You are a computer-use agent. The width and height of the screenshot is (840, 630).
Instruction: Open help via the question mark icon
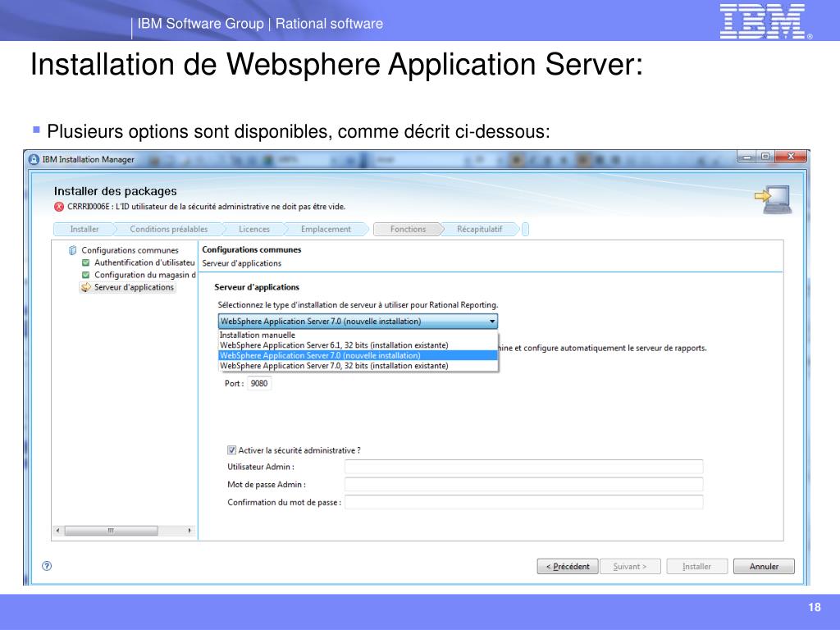[47, 566]
